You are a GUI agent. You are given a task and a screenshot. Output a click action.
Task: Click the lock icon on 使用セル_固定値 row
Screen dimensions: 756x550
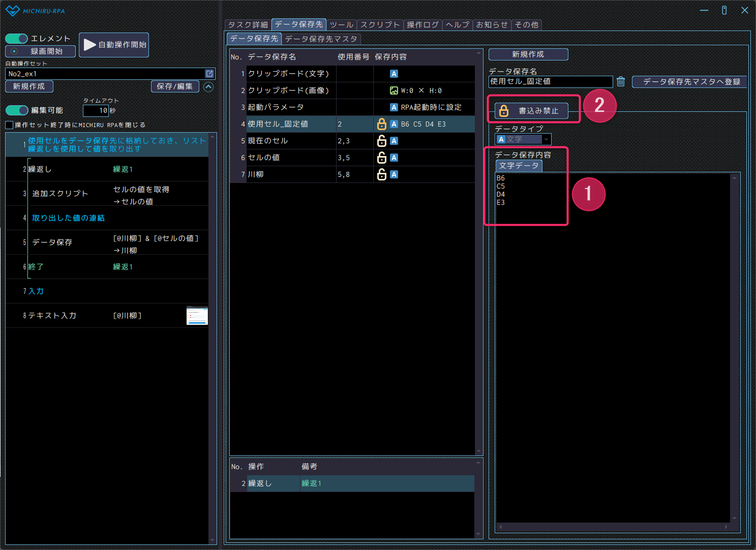[381, 124]
